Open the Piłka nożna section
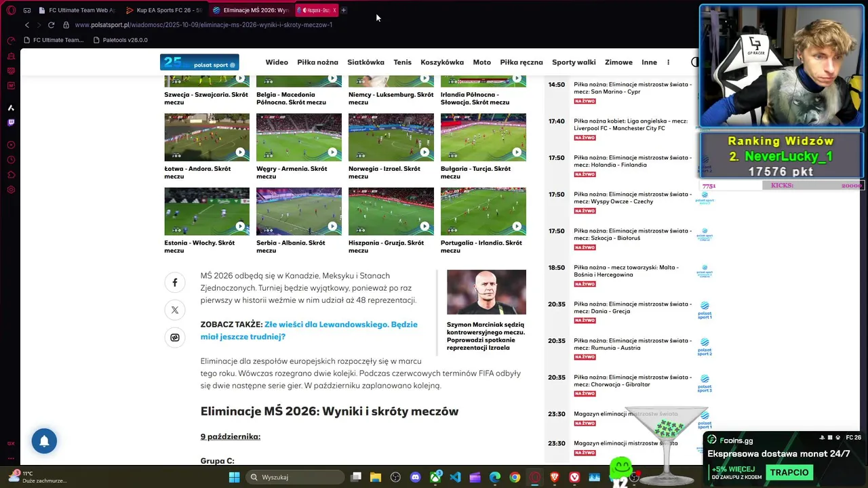The image size is (868, 488). 317,62
